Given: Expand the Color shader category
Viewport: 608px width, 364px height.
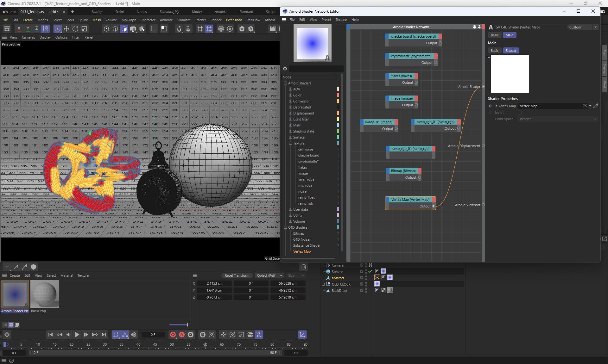Looking at the screenshot, I should (x=290, y=95).
